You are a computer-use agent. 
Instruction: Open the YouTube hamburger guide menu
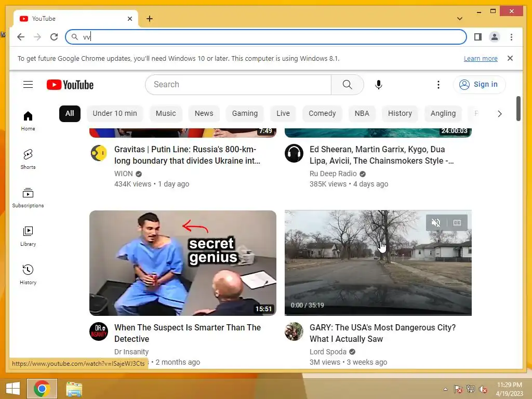[28, 85]
